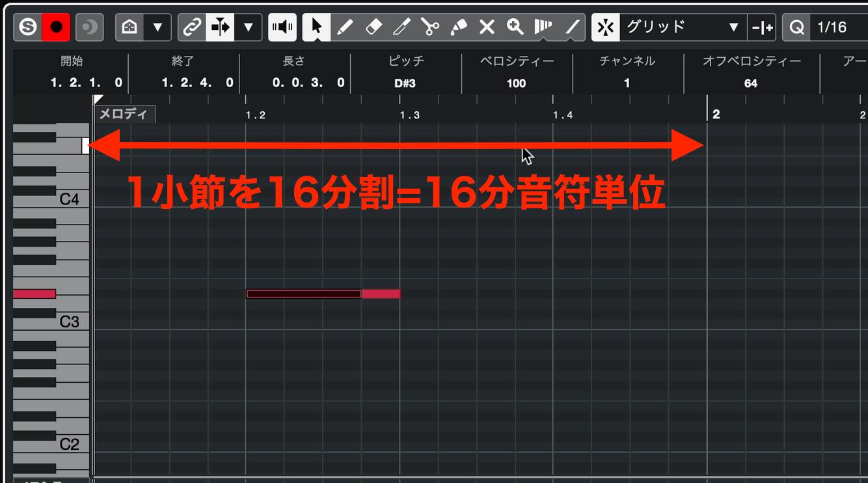Click the Show Part Borders icon
The width and height of the screenshot is (868, 483).
pos(129,27)
